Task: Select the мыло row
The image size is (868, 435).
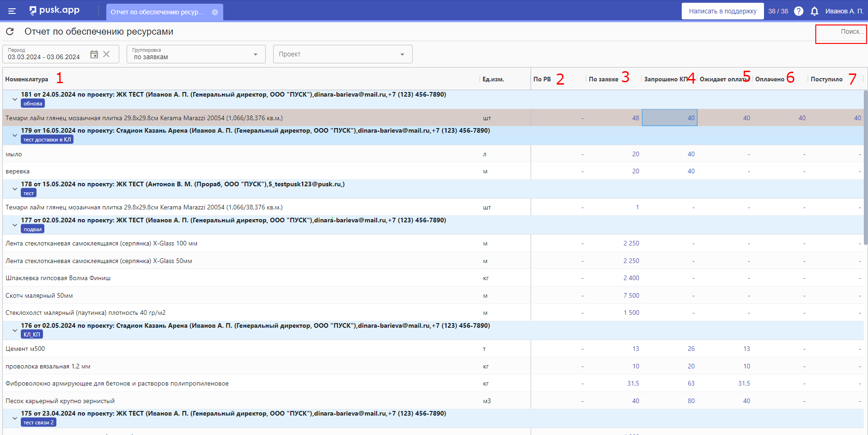Action: click(433, 154)
